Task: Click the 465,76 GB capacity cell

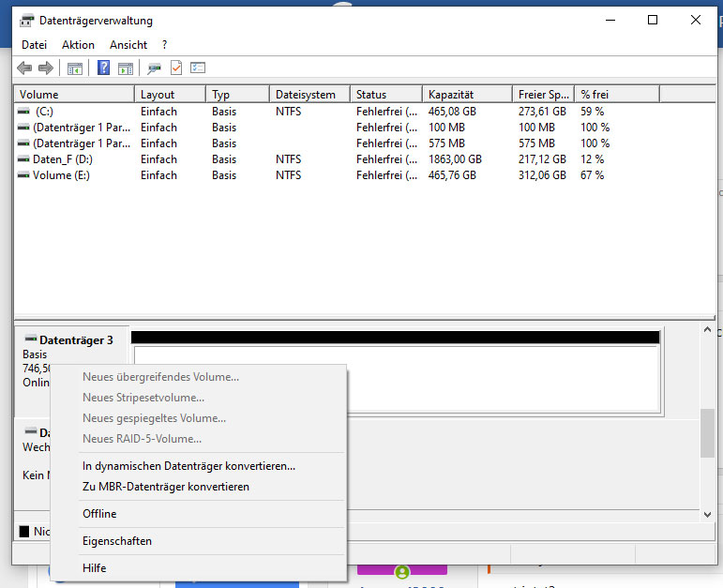Action: pos(452,175)
